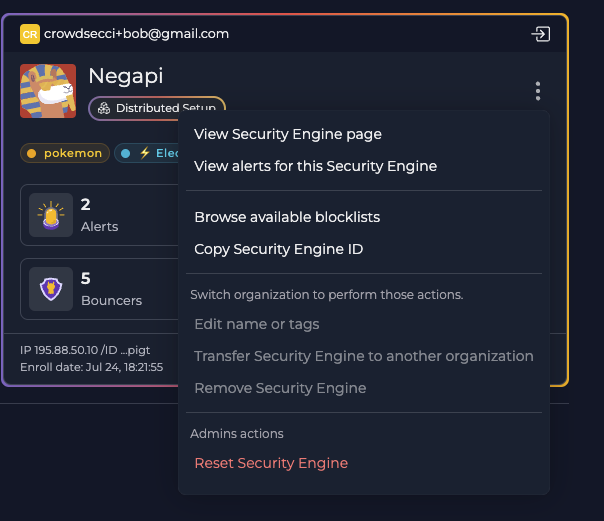Select the pokemon tag
This screenshot has height=521, width=604.
click(64, 153)
